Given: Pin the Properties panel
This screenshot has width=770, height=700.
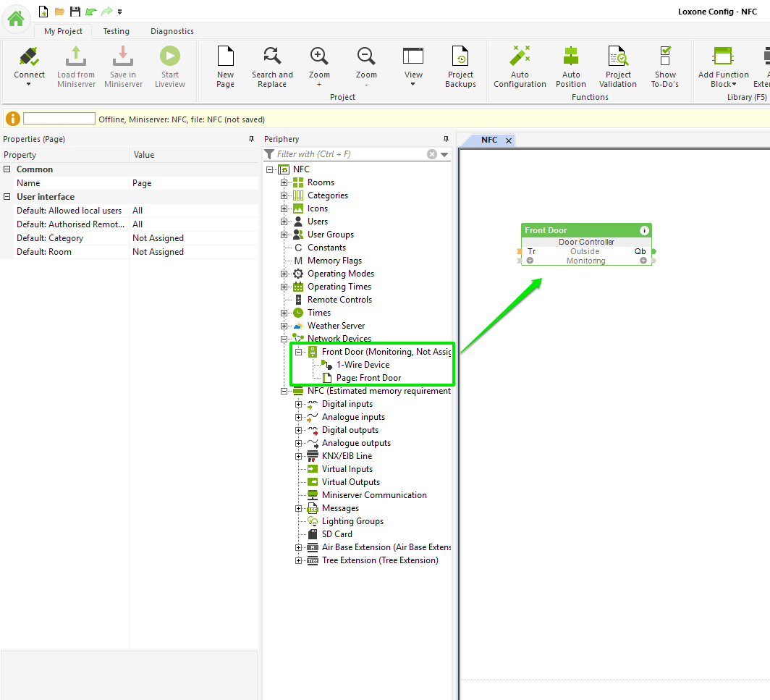Looking at the screenshot, I should [x=251, y=139].
